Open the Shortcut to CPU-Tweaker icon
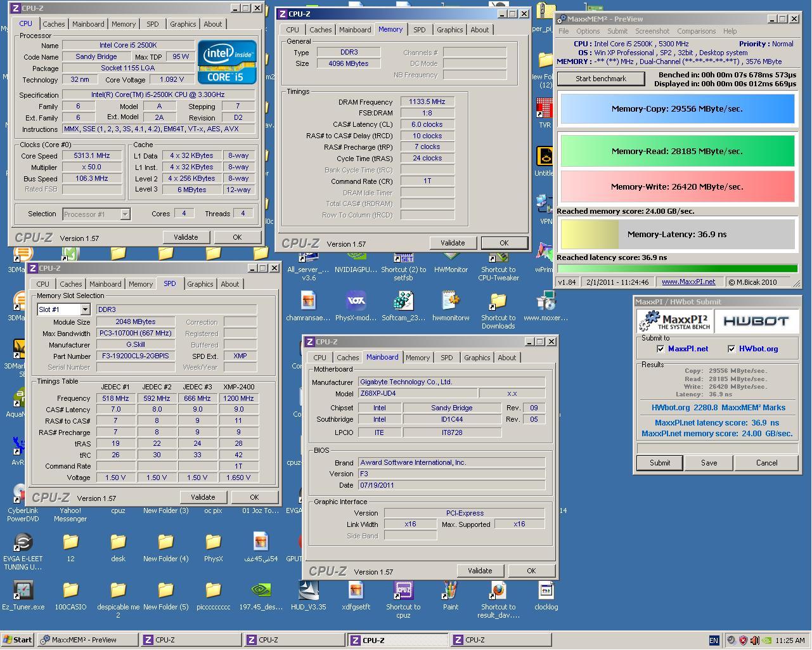Screen dimensions: 812x650 (498, 263)
